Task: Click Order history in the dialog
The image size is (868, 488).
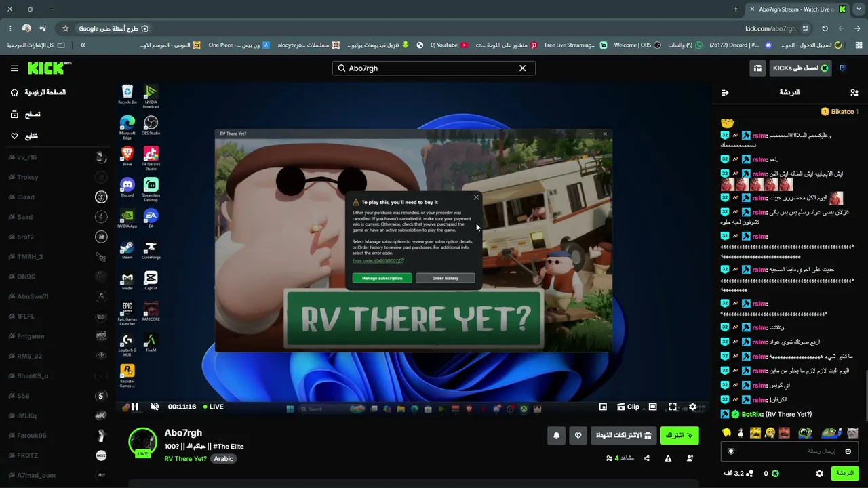Action: (x=445, y=278)
